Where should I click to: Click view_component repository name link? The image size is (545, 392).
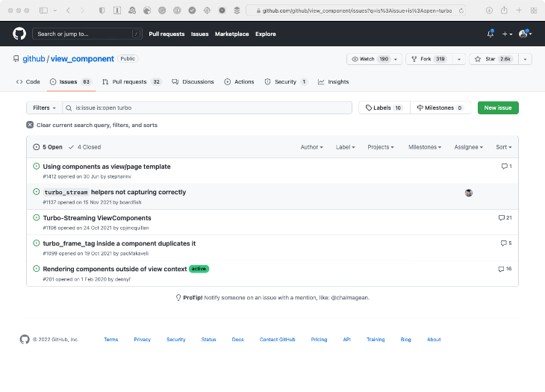(x=82, y=59)
